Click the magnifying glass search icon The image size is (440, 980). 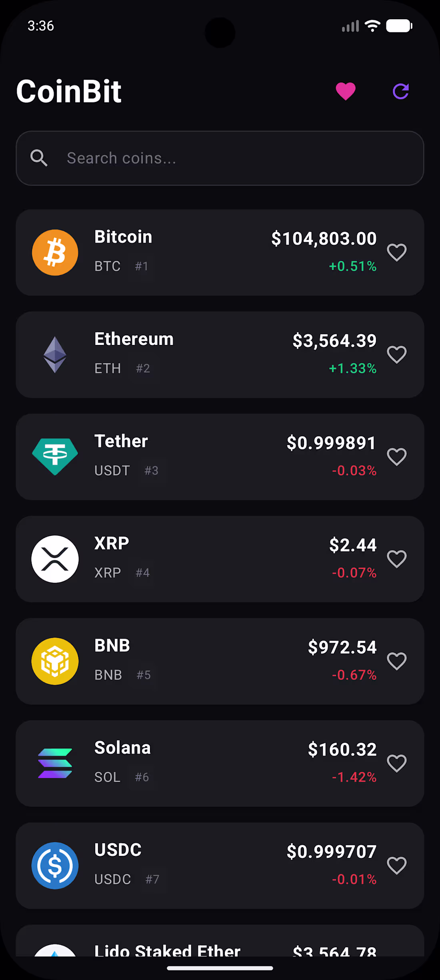(39, 158)
